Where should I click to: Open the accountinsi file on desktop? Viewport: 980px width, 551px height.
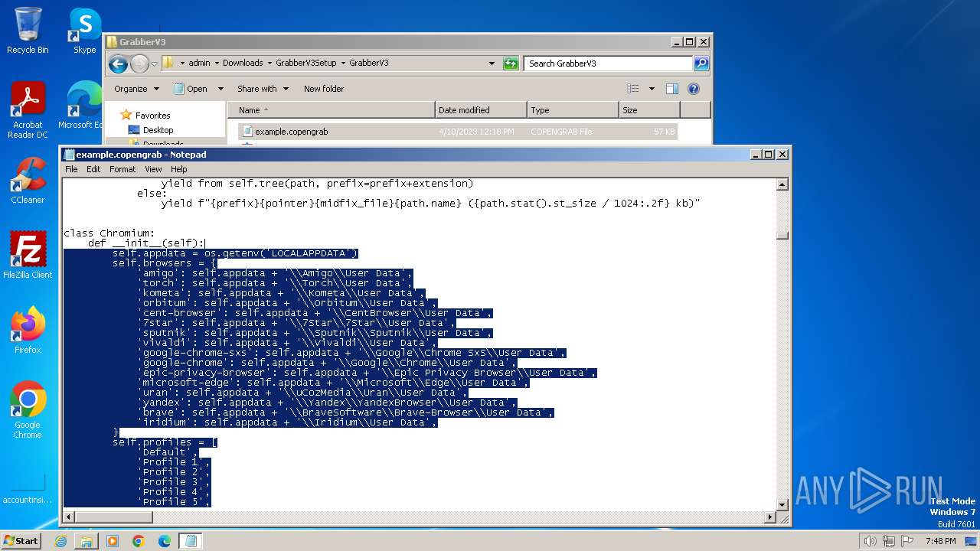pos(28,490)
